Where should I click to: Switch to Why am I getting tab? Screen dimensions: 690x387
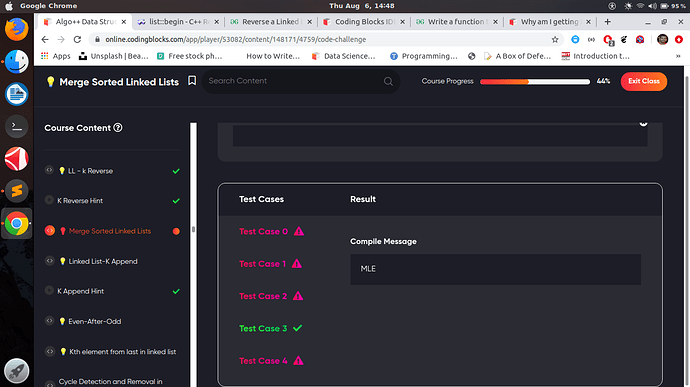click(x=550, y=22)
